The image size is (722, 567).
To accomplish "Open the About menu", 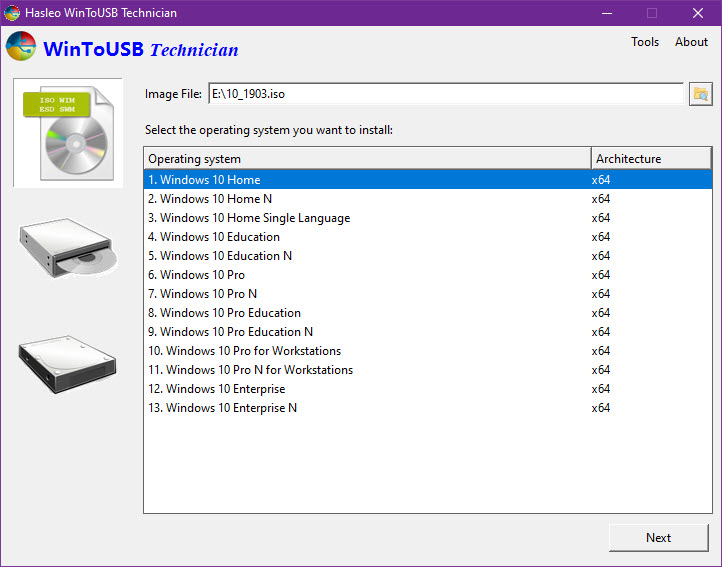I will pyautogui.click(x=691, y=42).
